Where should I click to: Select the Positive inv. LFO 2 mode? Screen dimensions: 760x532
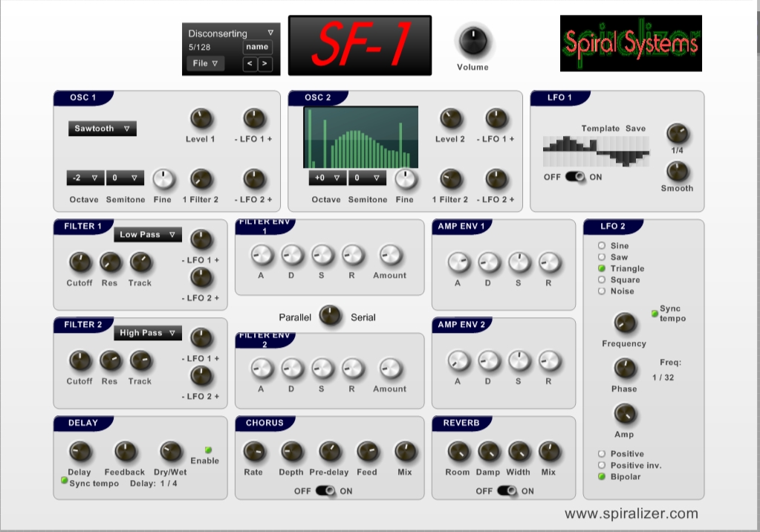point(602,465)
